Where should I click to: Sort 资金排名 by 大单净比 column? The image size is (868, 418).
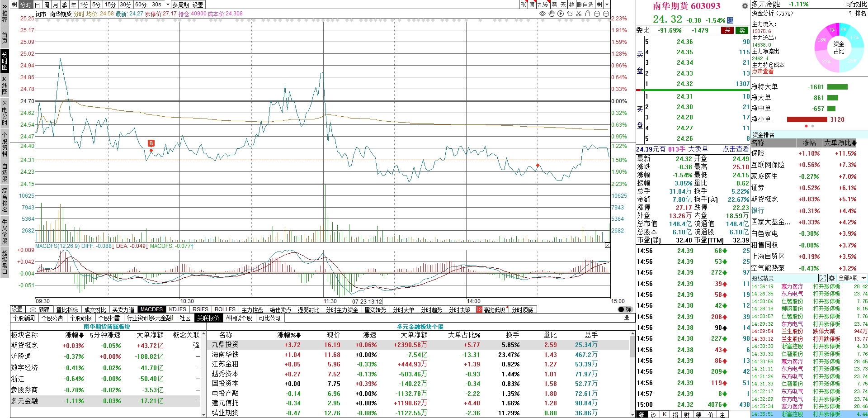(840, 142)
